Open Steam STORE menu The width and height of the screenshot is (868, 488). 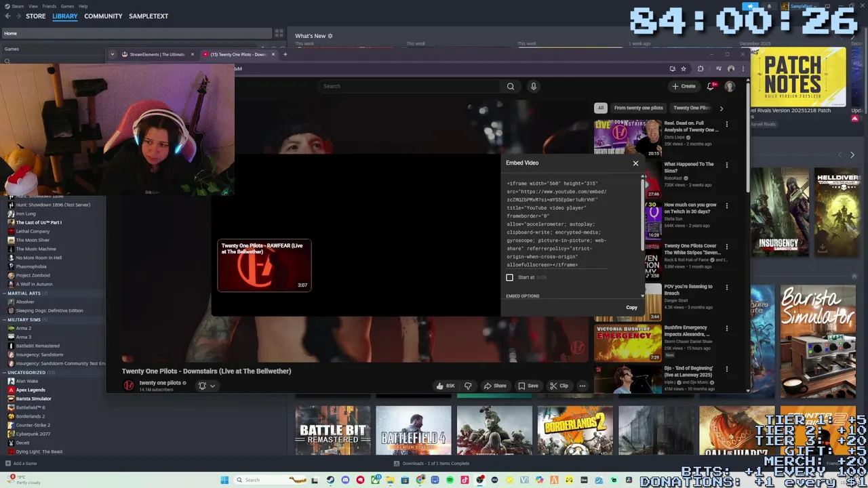click(36, 16)
